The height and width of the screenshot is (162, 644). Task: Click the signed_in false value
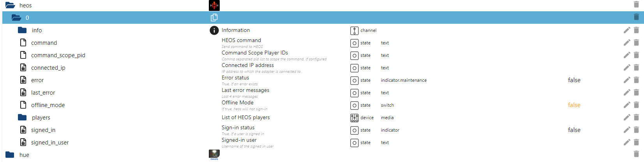[x=574, y=130]
